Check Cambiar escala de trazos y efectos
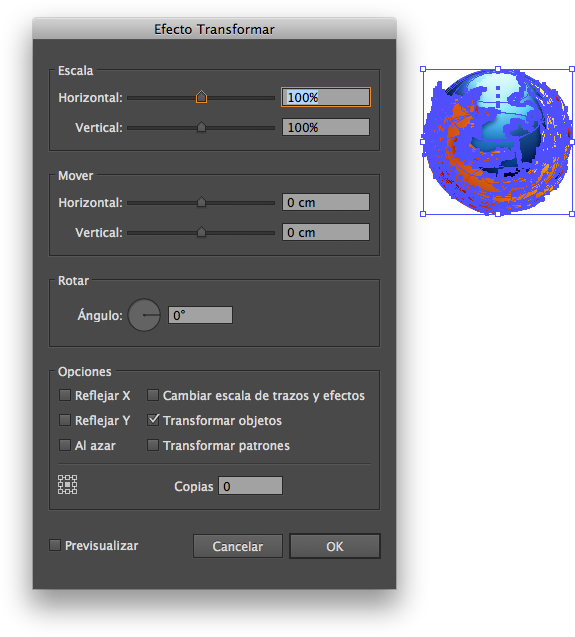Image resolution: width=575 pixels, height=637 pixels. (x=153, y=395)
